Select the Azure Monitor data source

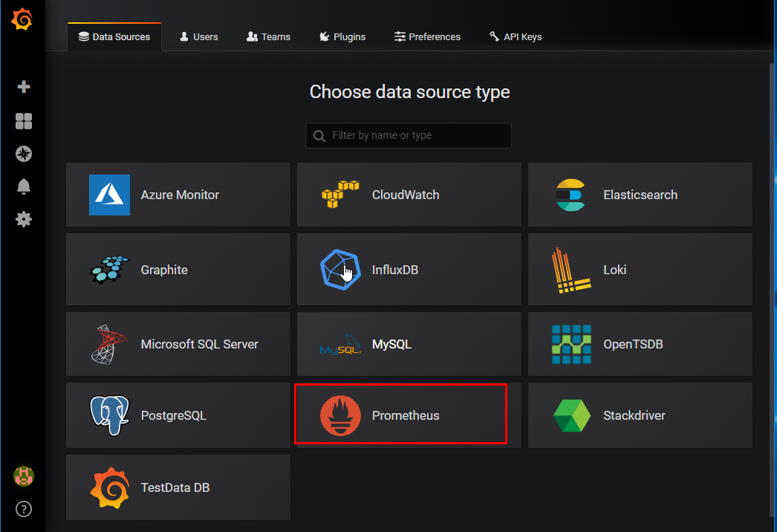point(178,195)
